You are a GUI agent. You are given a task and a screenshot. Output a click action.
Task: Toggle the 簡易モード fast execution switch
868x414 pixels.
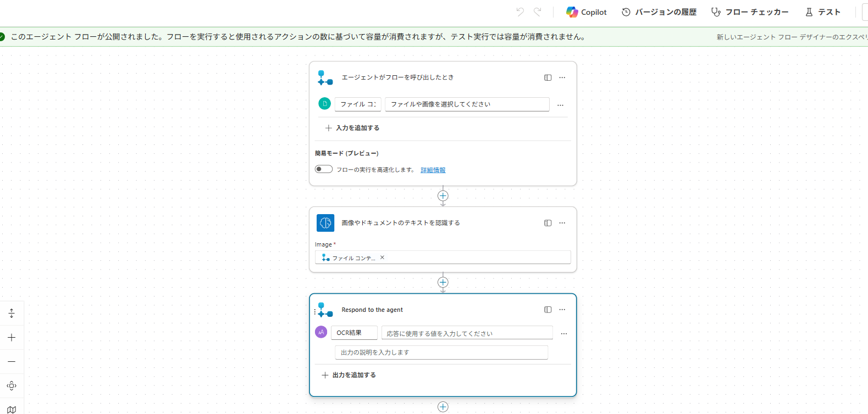click(324, 169)
